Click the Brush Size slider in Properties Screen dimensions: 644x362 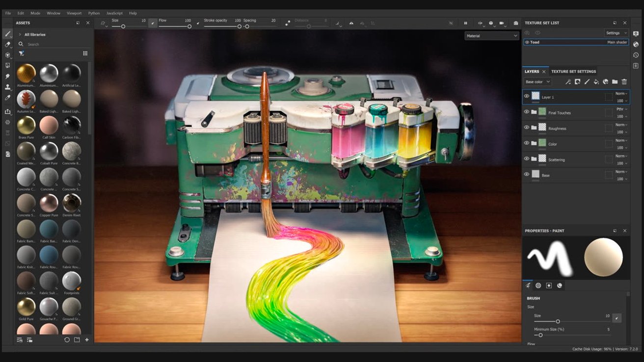[x=558, y=321]
